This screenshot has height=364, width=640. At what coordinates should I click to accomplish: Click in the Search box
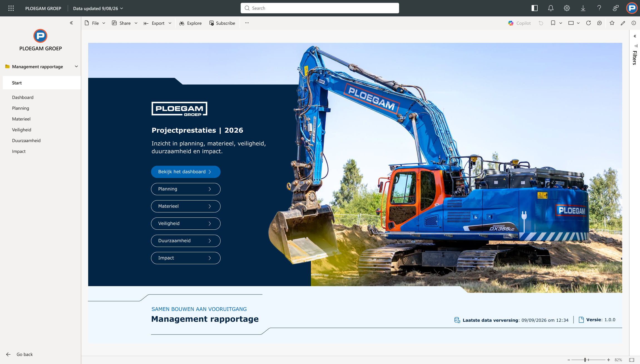pos(320,8)
